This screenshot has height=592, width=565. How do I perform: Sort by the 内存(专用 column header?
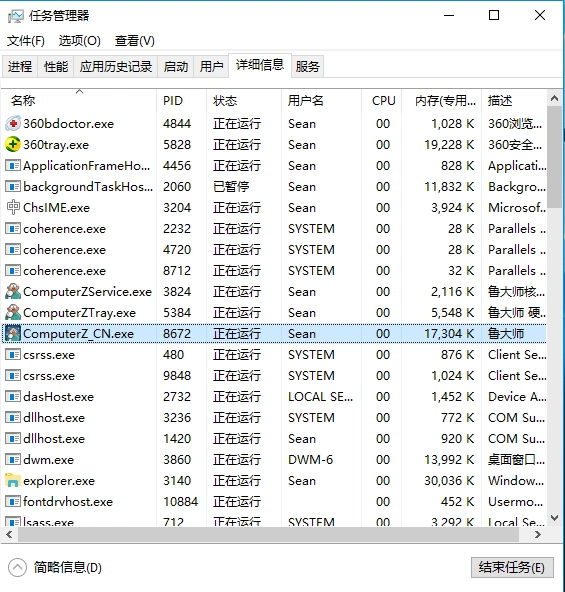(x=442, y=101)
